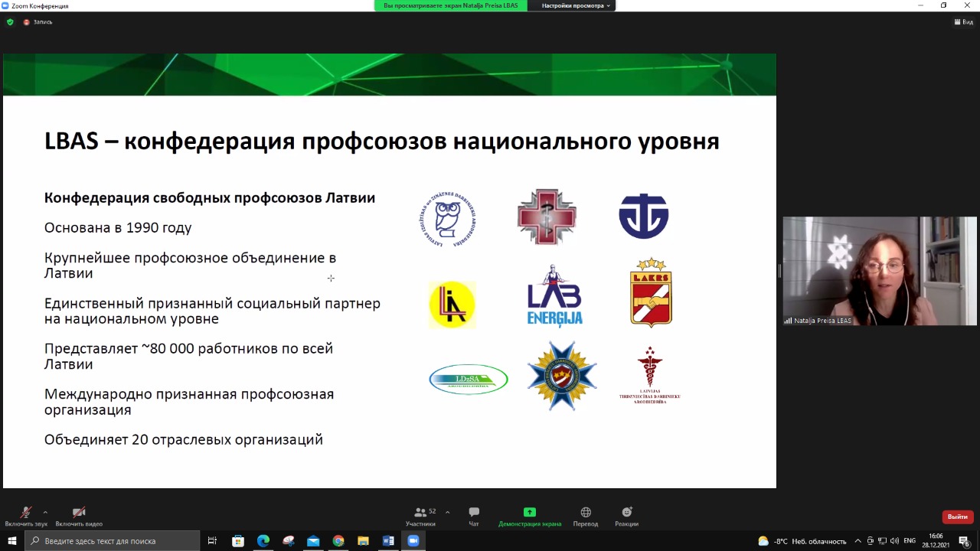Open Настройки просмотра view options dropdown

coord(576,5)
